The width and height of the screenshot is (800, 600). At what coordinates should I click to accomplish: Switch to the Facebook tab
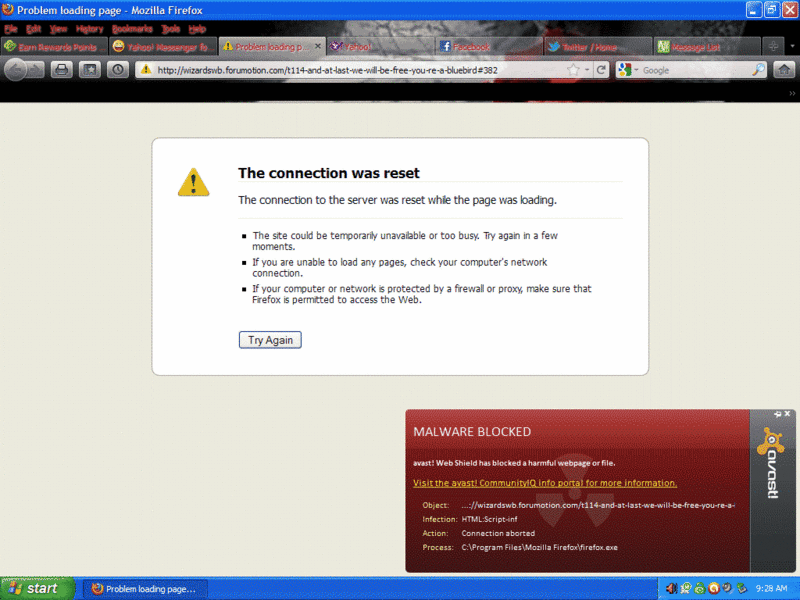pos(489,46)
